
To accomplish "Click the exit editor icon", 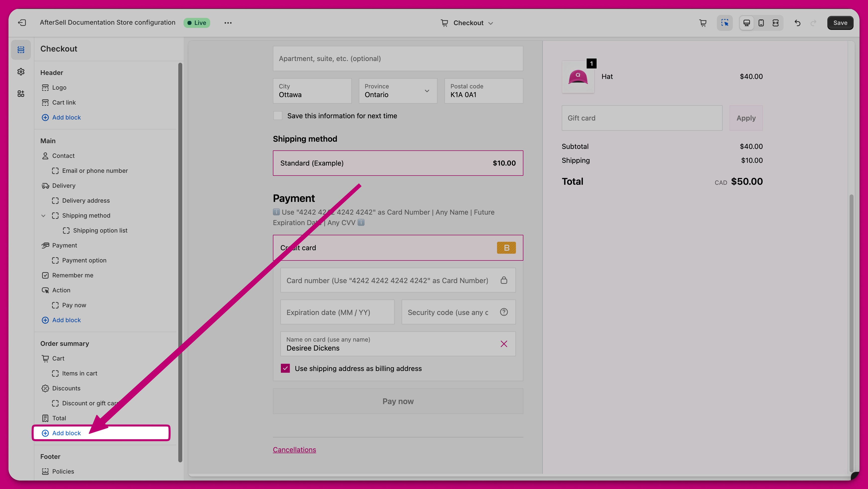I will tap(22, 23).
